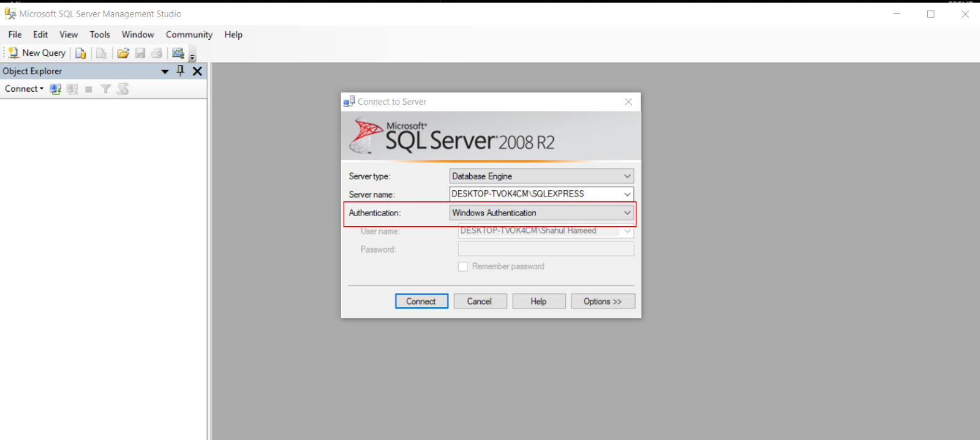Click the Help button in dialog

tap(538, 301)
